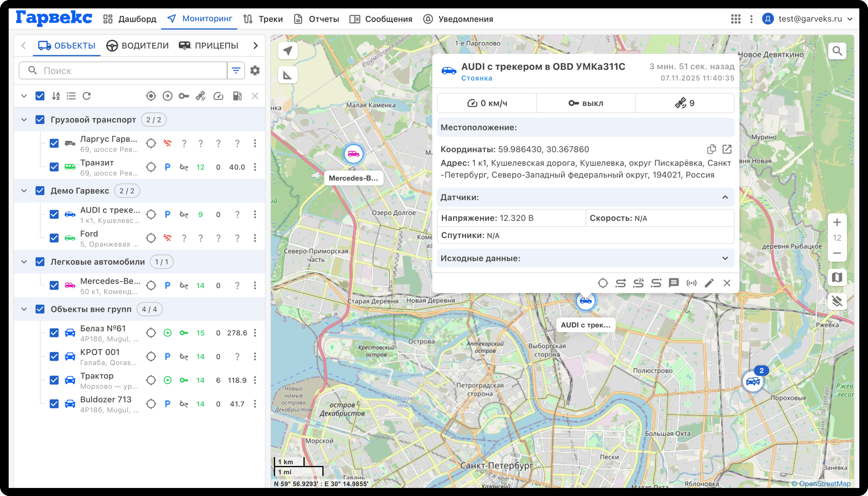Click the Поиск search field
This screenshot has width=868, height=496.
(x=129, y=71)
